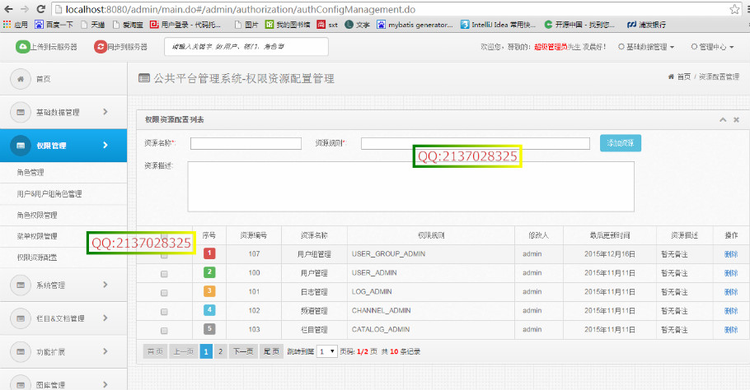
Task: Click the blue add-resource button
Action: click(x=620, y=143)
